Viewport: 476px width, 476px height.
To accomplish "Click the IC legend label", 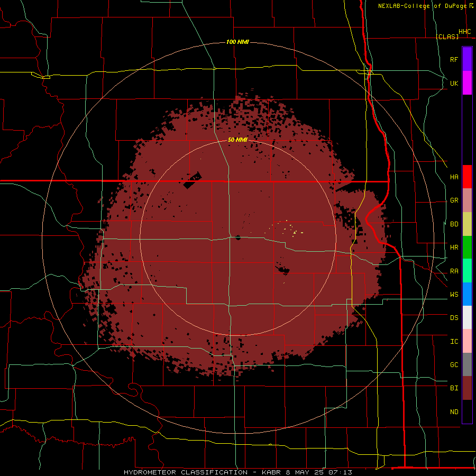I will 454,342.
